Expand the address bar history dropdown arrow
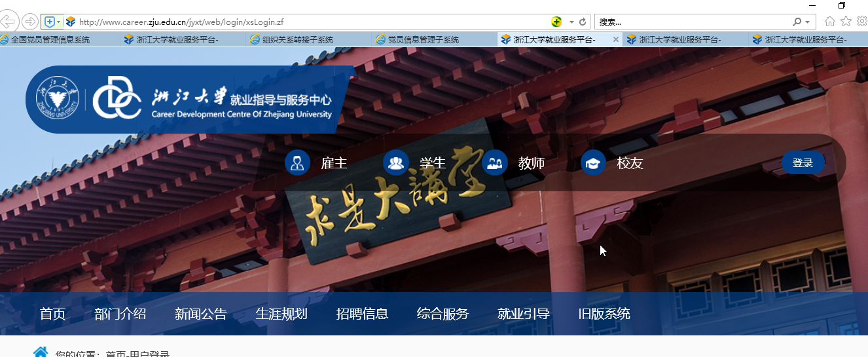The height and width of the screenshot is (357, 868). click(x=571, y=22)
